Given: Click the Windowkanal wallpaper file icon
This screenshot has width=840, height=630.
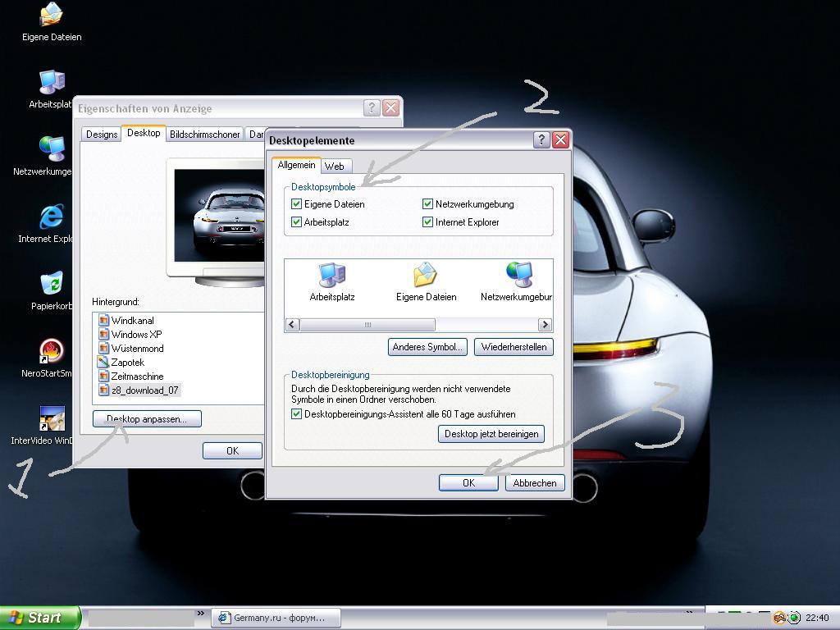Looking at the screenshot, I should [104, 321].
